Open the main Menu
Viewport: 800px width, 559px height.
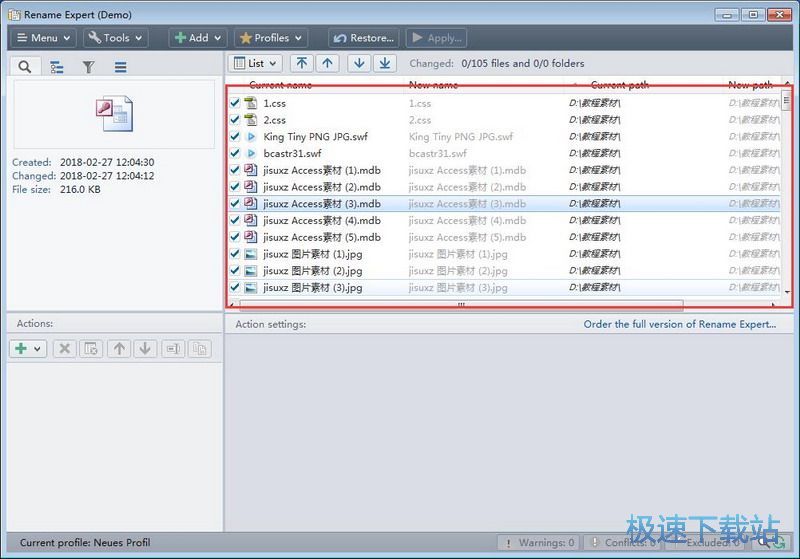[x=43, y=38]
